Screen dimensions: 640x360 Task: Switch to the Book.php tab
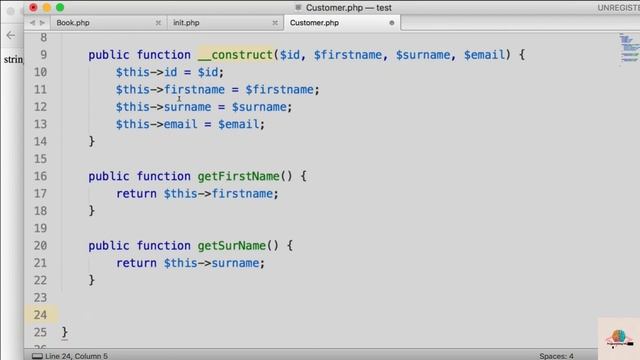(x=73, y=23)
